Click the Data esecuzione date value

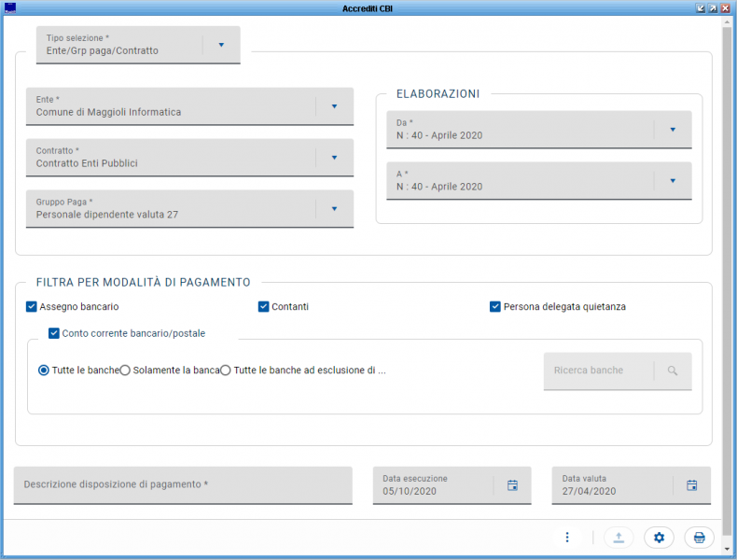click(x=410, y=491)
